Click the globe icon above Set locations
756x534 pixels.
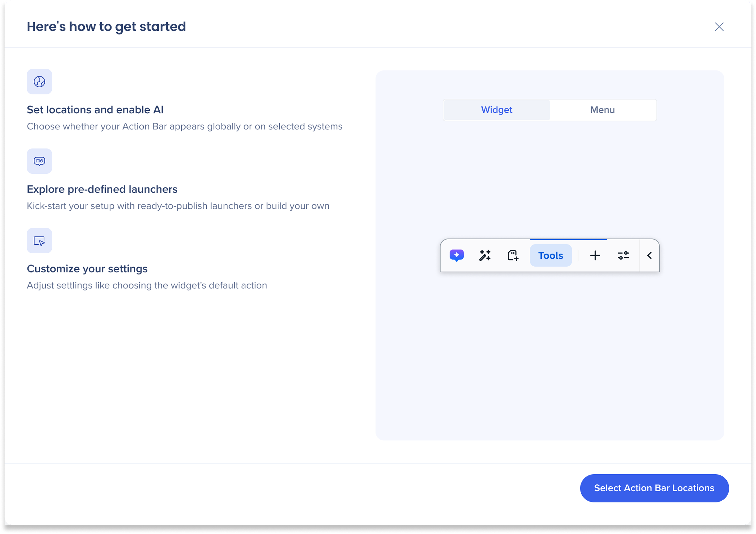click(40, 81)
